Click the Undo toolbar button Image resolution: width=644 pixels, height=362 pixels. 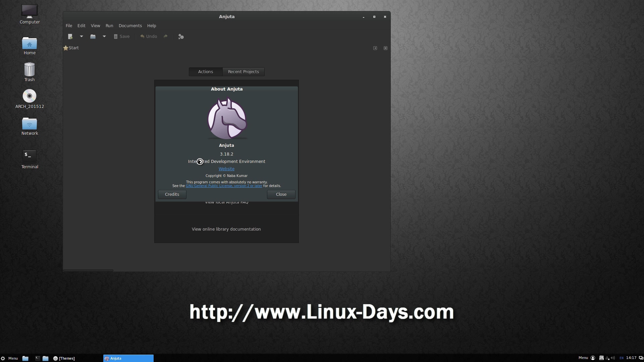click(149, 37)
